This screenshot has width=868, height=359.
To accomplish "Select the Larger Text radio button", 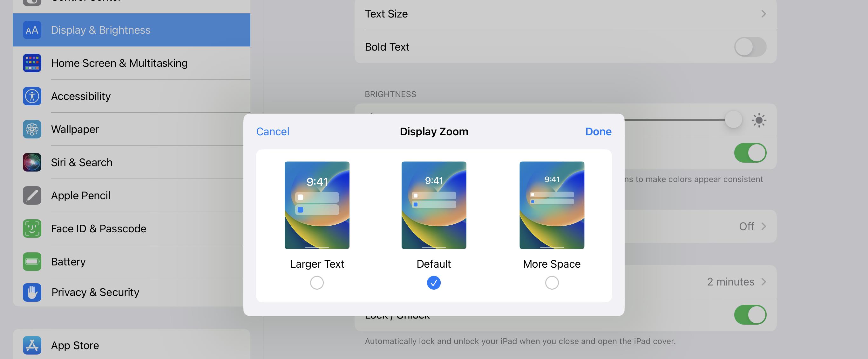I will [317, 283].
